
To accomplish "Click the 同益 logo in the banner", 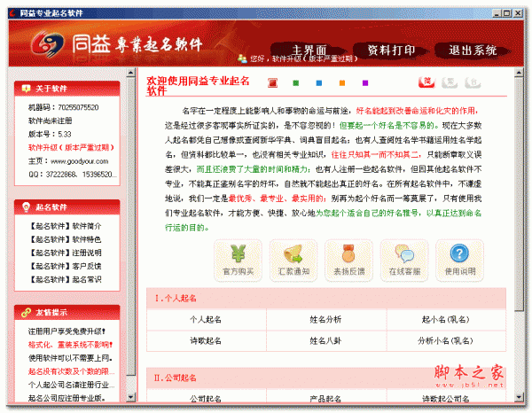I will [x=48, y=44].
